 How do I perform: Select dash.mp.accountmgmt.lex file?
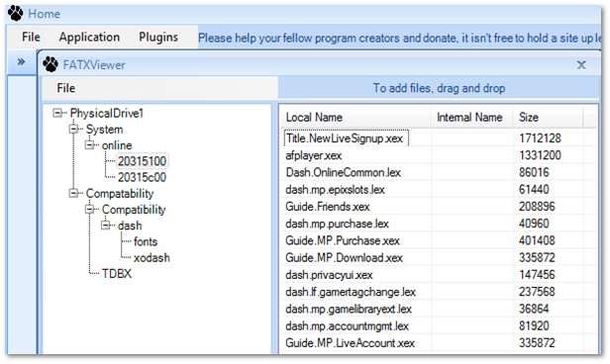(x=347, y=326)
